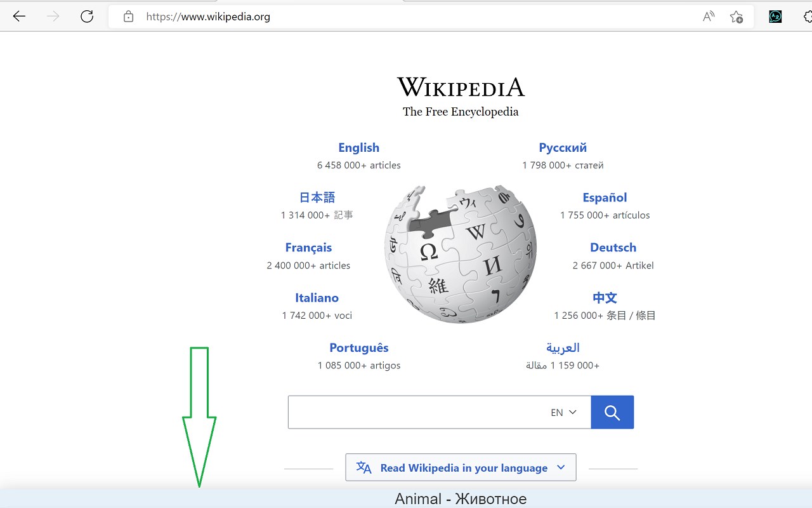The width and height of the screenshot is (812, 508).
Task: Click the translate icon beside Read Wikipedia
Action: point(364,468)
